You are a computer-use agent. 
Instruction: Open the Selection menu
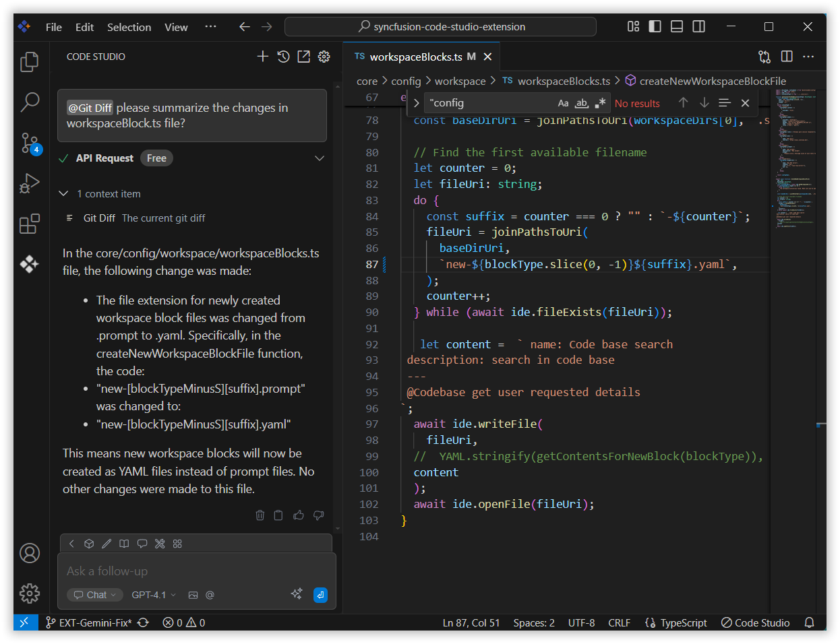point(129,27)
